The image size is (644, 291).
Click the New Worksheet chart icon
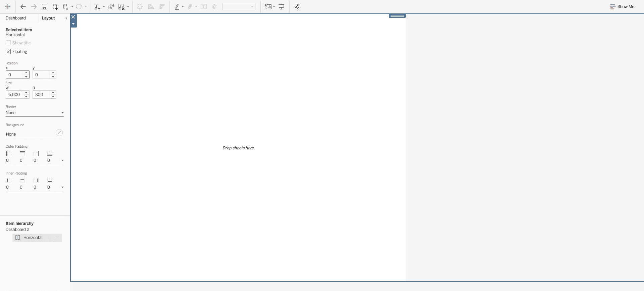pos(97,7)
